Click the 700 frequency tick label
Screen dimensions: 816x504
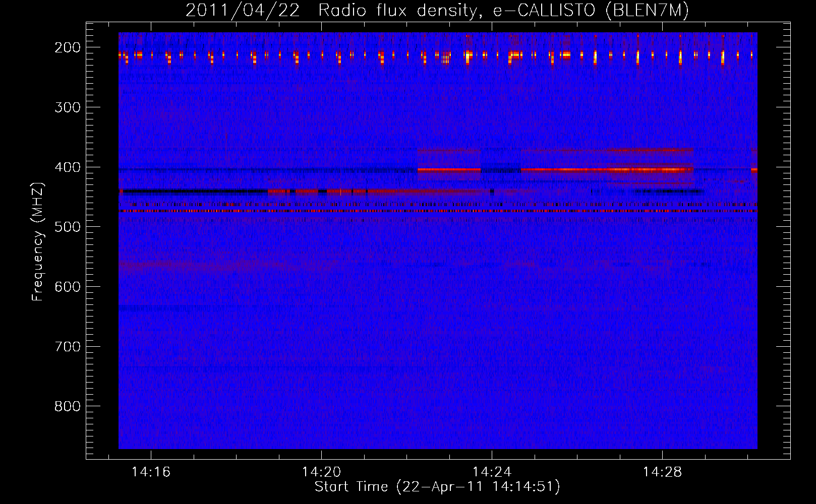tap(67, 347)
